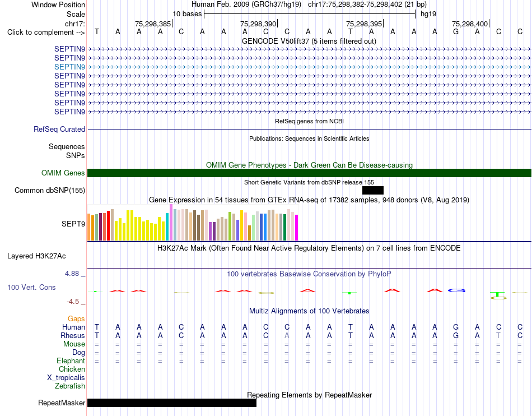Click the Zebrafish species label
This screenshot has height=416, width=532.
pyautogui.click(x=70, y=386)
